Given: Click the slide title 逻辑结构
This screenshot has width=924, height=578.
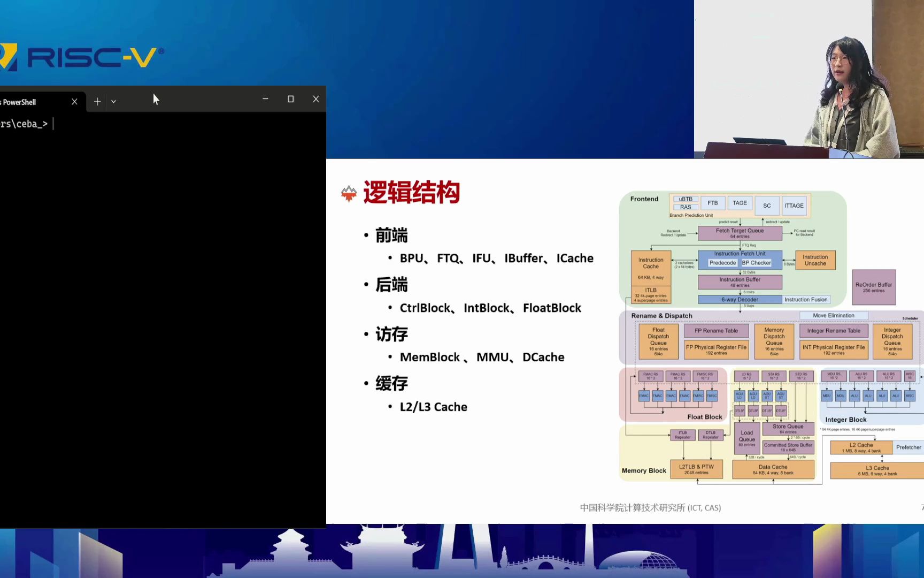Looking at the screenshot, I should 411,192.
